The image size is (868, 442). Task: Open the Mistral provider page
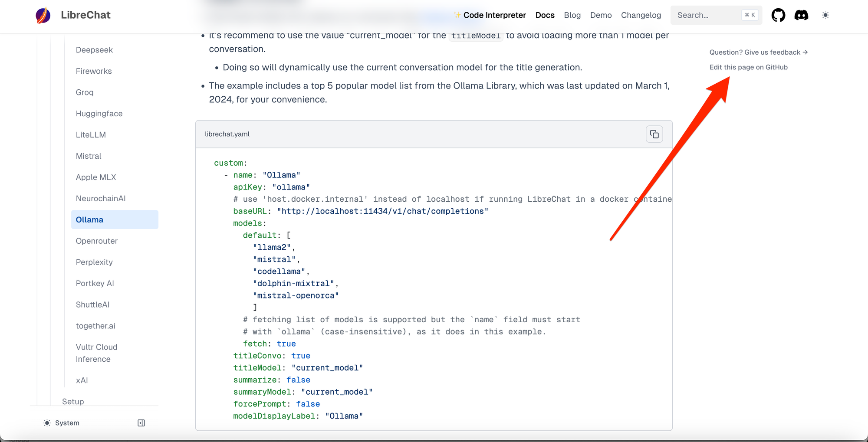pos(89,156)
